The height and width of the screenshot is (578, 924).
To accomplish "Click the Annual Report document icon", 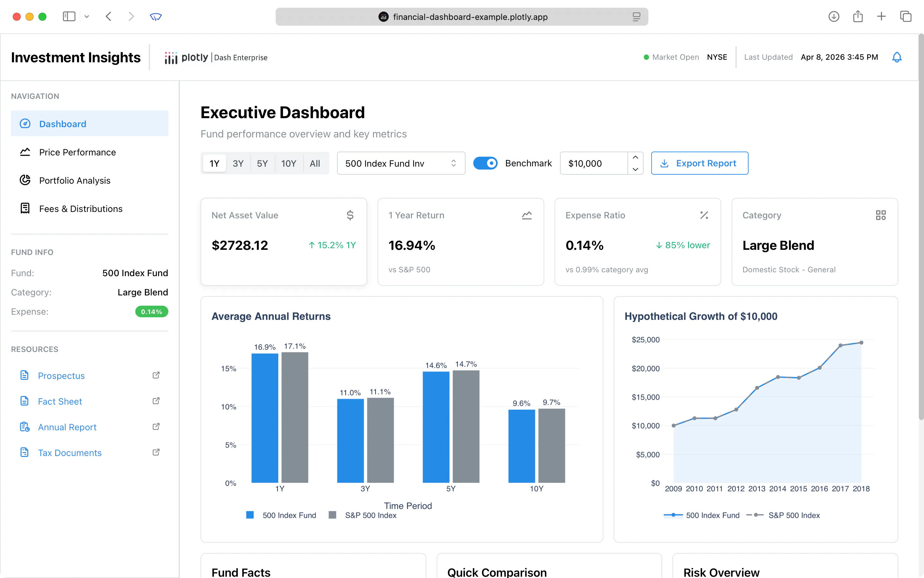I will click(x=24, y=427).
